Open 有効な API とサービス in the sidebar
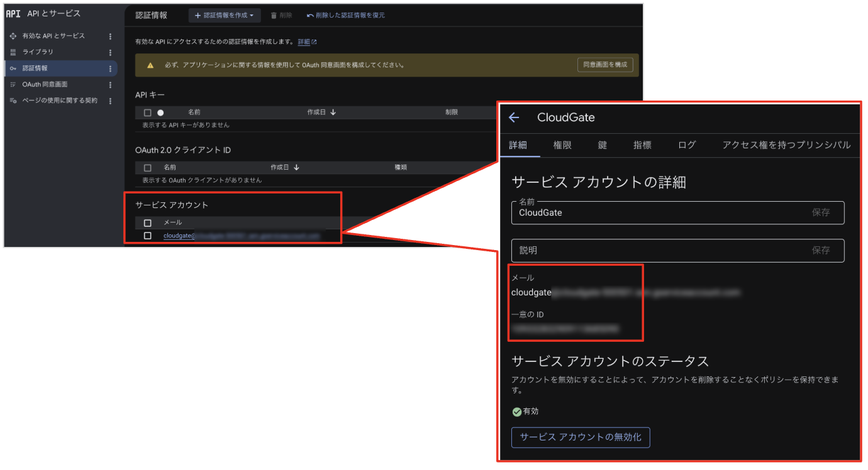 click(53, 36)
